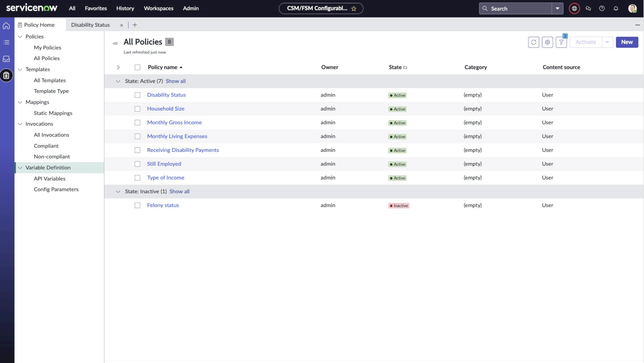Collapse the State: Inactive group

click(118, 192)
